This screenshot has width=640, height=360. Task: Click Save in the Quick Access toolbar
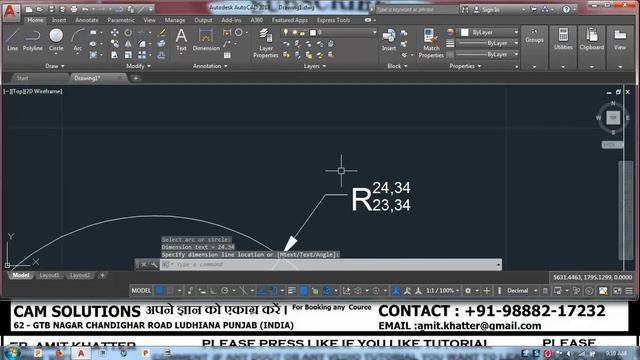tap(51, 9)
